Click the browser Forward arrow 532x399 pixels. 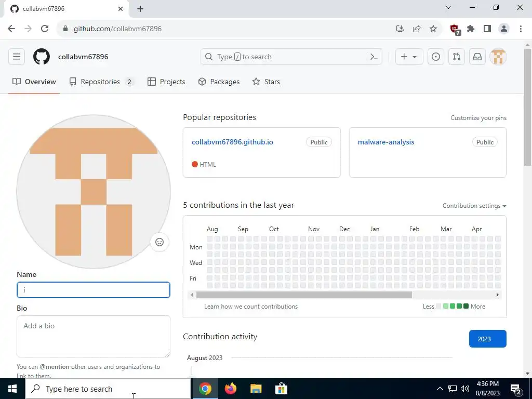click(x=28, y=29)
